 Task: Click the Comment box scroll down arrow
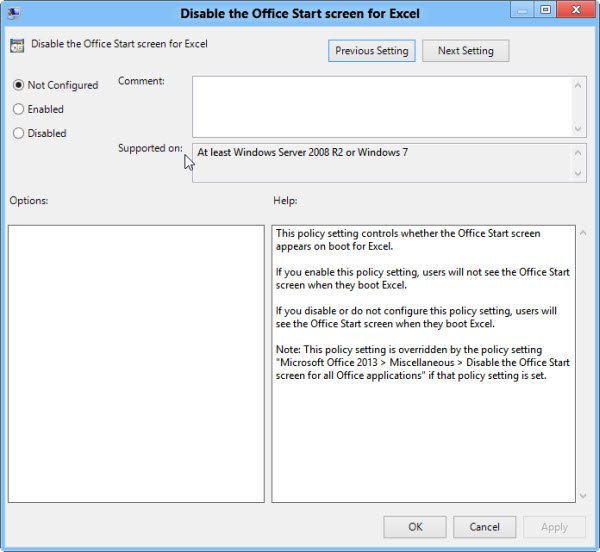point(578,129)
